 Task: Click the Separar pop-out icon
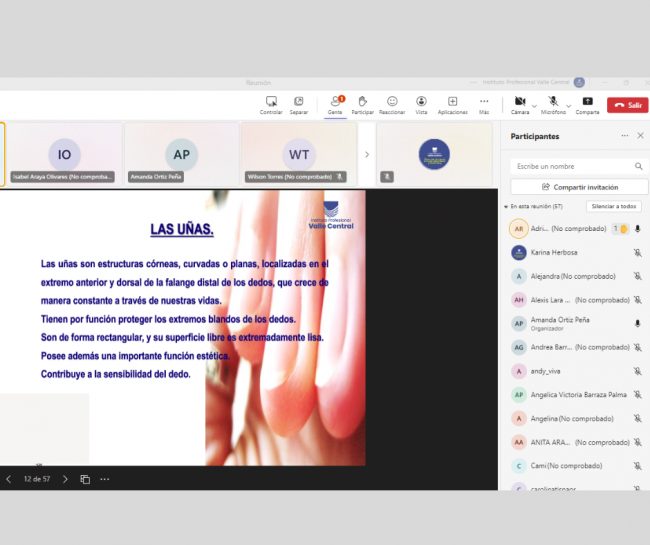click(x=298, y=102)
